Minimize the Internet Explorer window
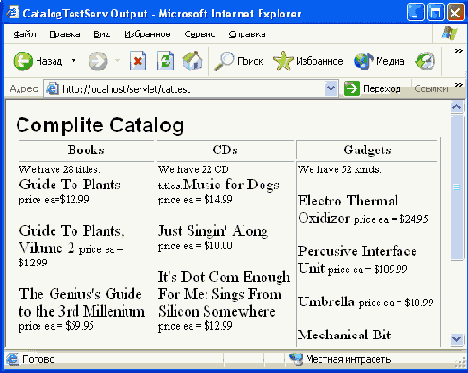 coord(415,13)
